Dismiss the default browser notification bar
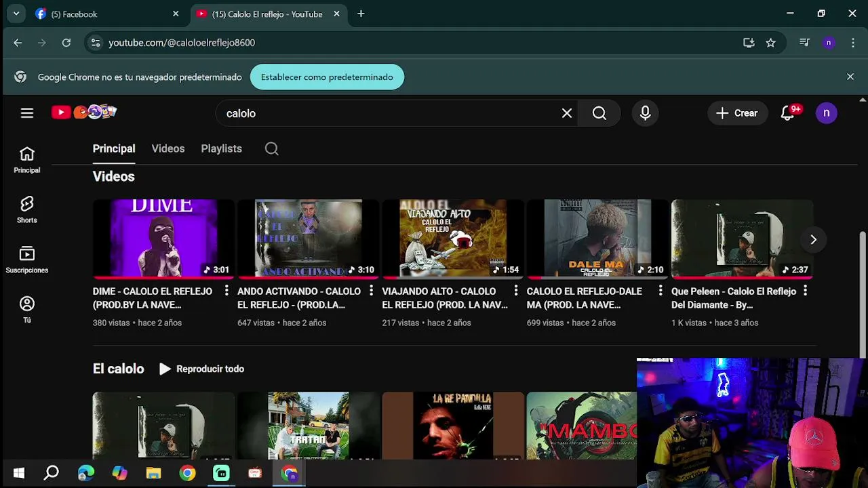 click(x=850, y=77)
